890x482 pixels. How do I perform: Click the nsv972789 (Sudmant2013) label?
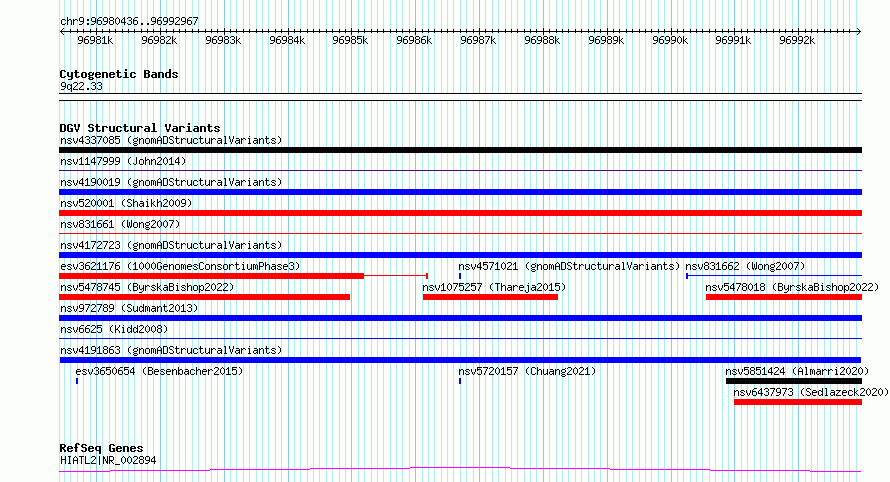(x=129, y=308)
